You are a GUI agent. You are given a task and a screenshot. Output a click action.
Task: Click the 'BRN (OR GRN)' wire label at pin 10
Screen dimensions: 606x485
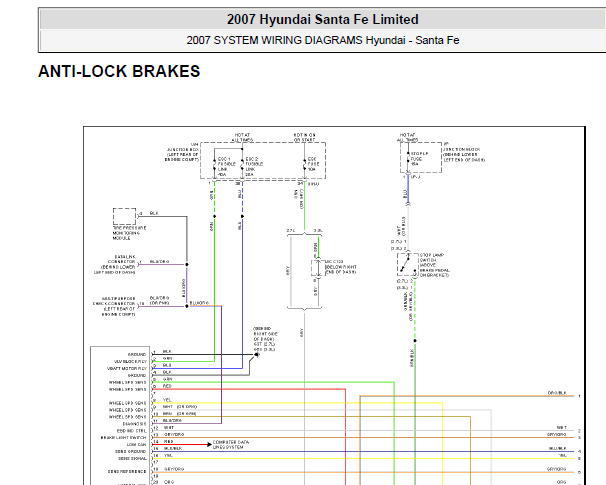pos(179,414)
